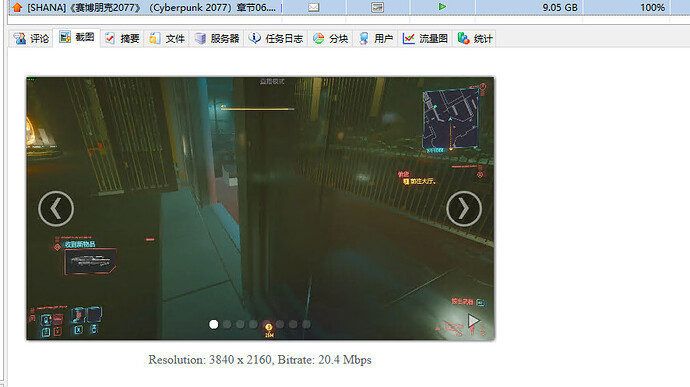
Task: Open the 文件 files tab
Action: 167,38
